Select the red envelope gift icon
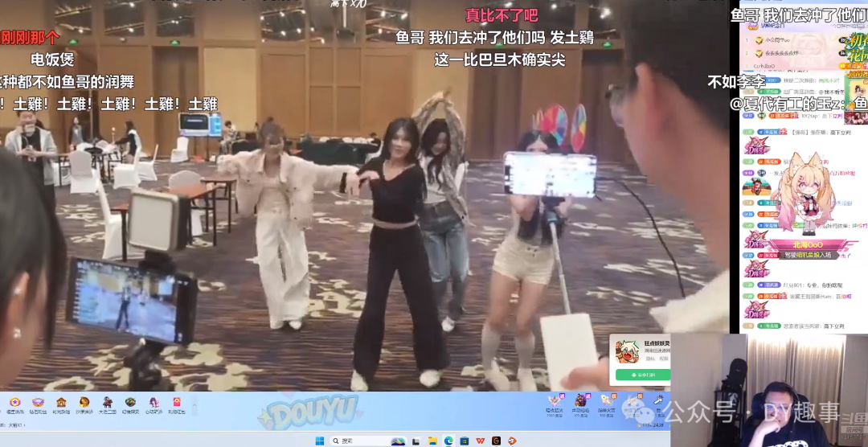The height and width of the screenshot is (447, 868). point(177,403)
